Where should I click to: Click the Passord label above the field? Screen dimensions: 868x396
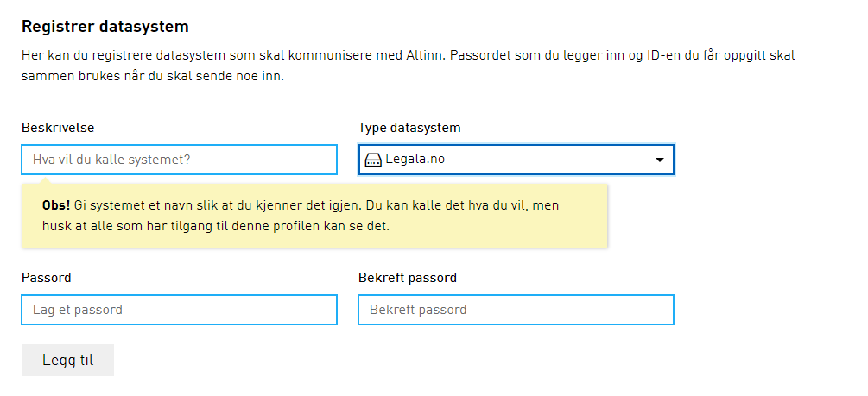46,278
